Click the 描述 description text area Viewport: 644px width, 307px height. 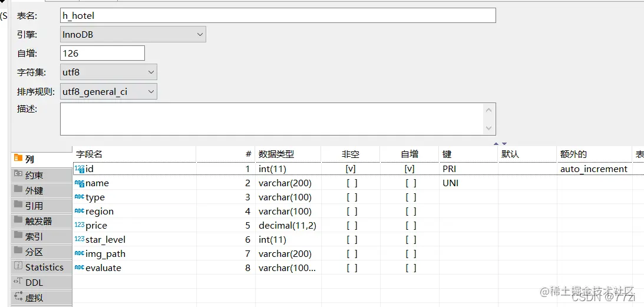point(278,119)
